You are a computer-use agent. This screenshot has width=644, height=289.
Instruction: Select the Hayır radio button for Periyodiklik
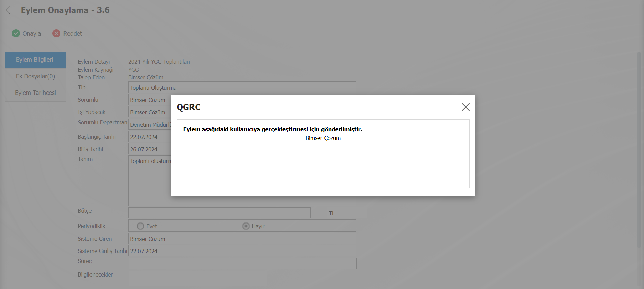(x=246, y=226)
